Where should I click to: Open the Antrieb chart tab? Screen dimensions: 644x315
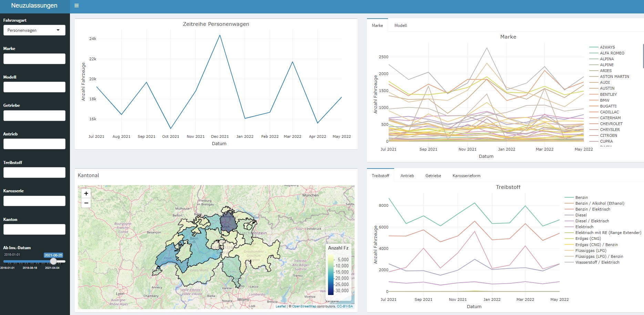pos(407,176)
